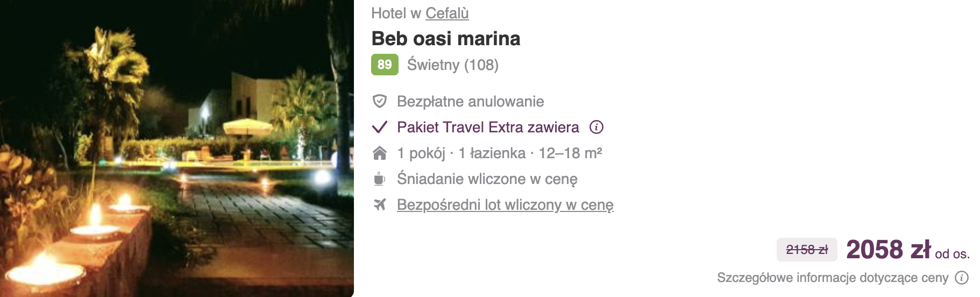Open the Cefalù location link
Screen dimensions: 980x297
(x=447, y=13)
